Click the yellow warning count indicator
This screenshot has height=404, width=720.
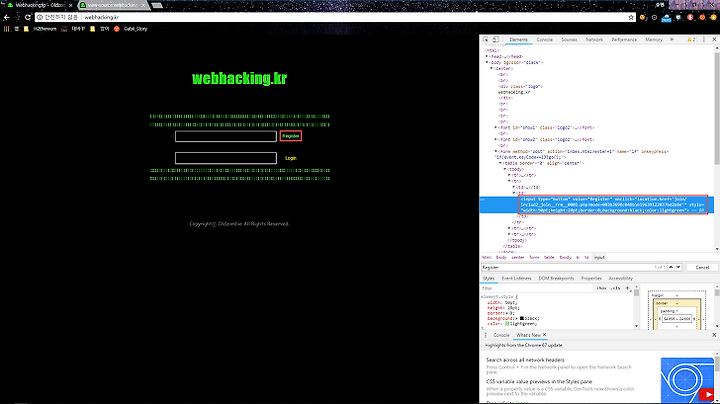[691, 40]
